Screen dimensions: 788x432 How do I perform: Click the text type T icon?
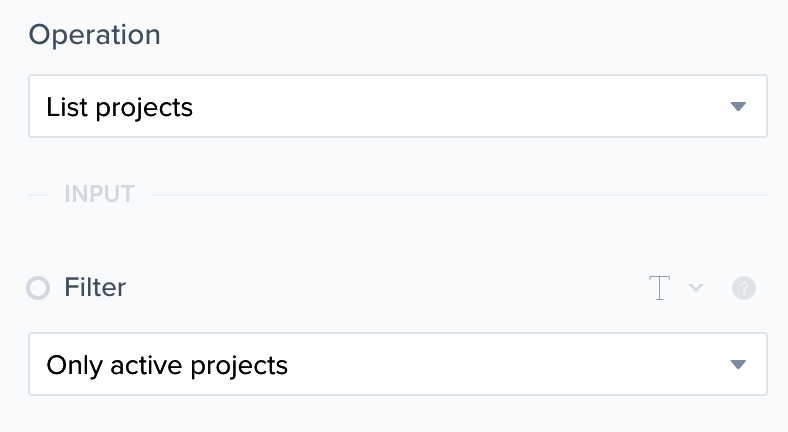pos(660,288)
